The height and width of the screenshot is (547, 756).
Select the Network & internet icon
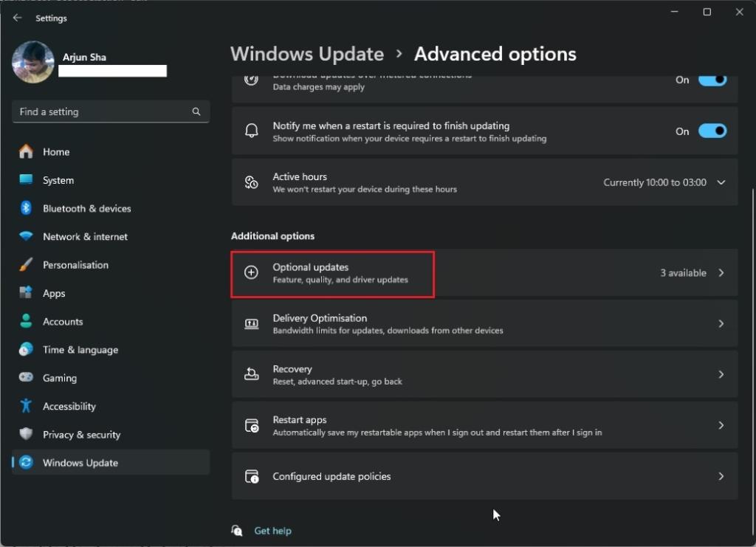pos(25,236)
